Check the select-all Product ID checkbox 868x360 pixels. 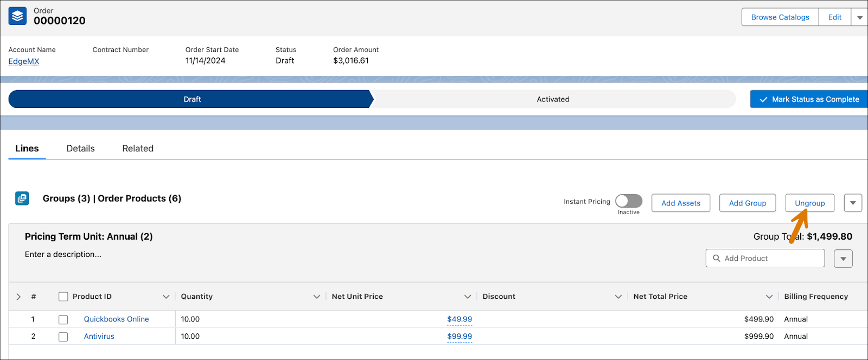(x=63, y=297)
